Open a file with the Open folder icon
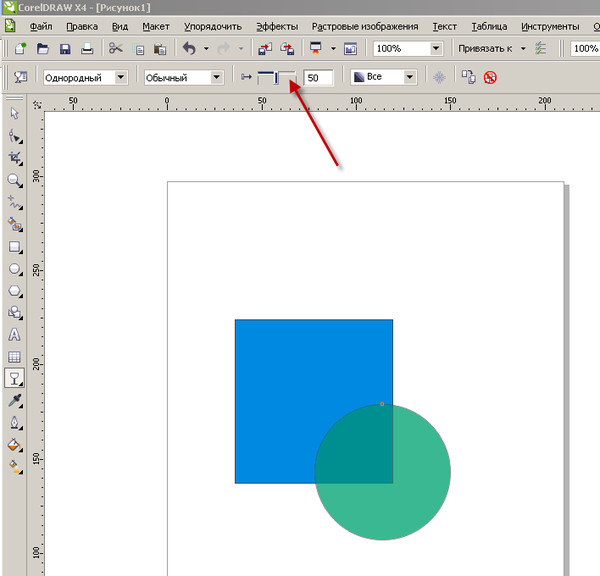Image resolution: width=600 pixels, height=576 pixels. click(x=42, y=49)
